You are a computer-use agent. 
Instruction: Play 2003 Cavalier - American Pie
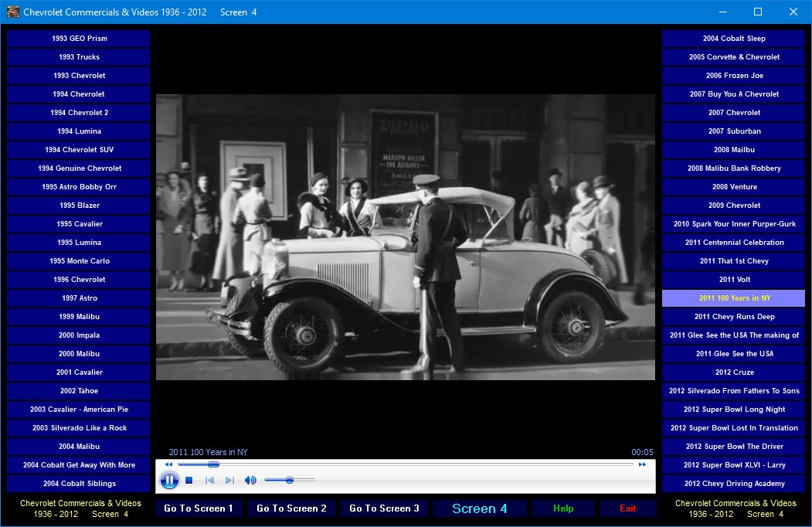[79, 410]
